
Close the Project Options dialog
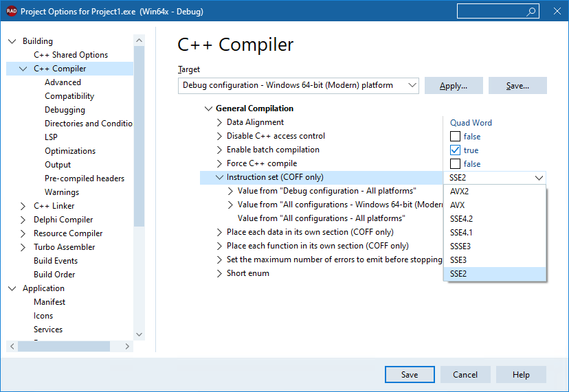pos(557,11)
